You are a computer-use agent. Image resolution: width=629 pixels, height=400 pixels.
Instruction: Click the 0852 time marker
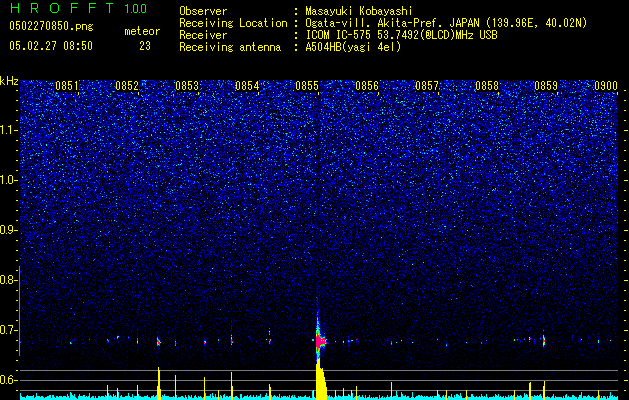(x=127, y=86)
